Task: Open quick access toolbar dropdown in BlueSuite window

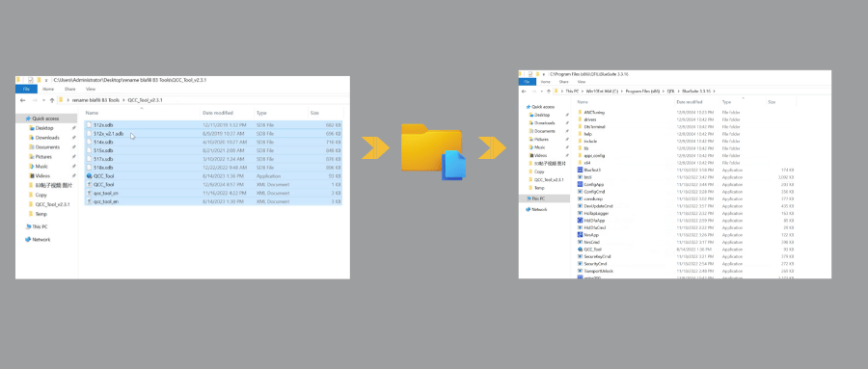Action: point(544,74)
